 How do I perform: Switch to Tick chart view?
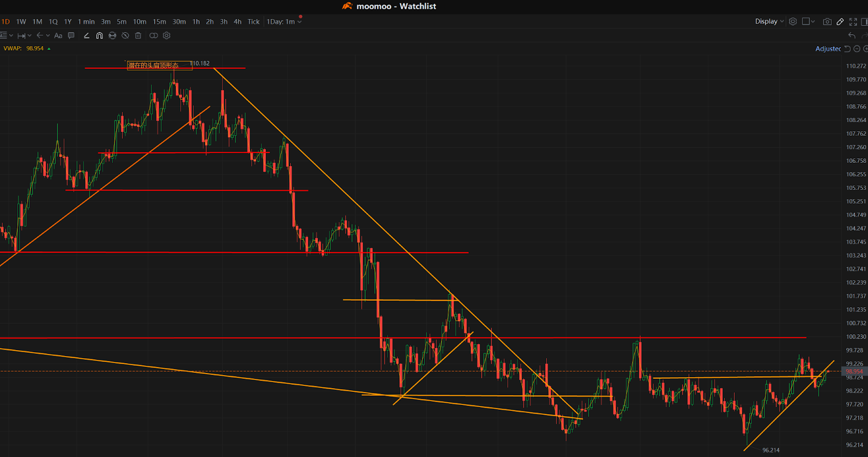pyautogui.click(x=253, y=22)
